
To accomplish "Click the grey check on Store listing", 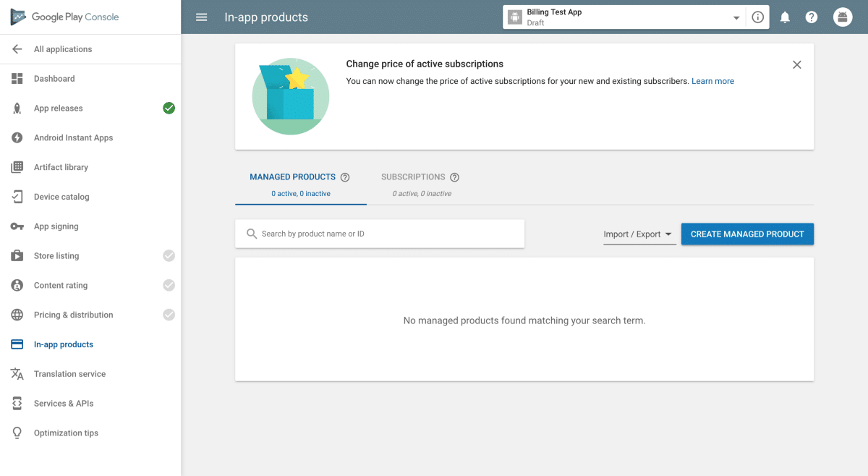I will tap(169, 256).
